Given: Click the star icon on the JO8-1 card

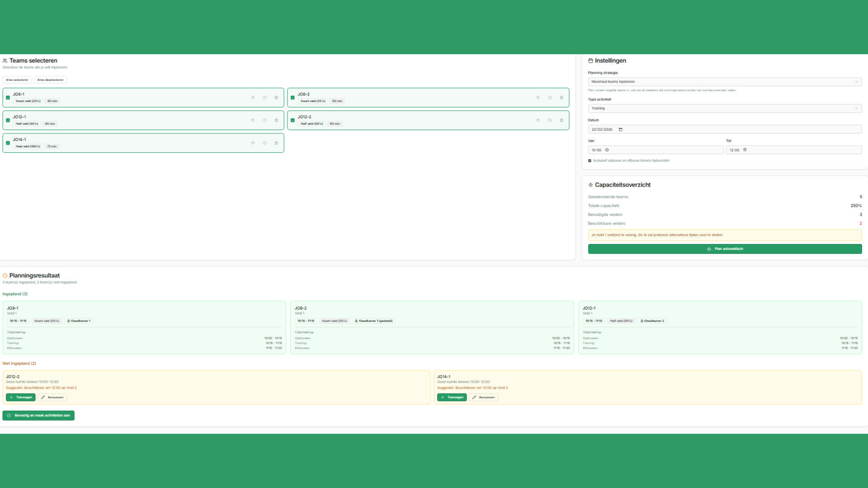Looking at the screenshot, I should click(x=276, y=97).
